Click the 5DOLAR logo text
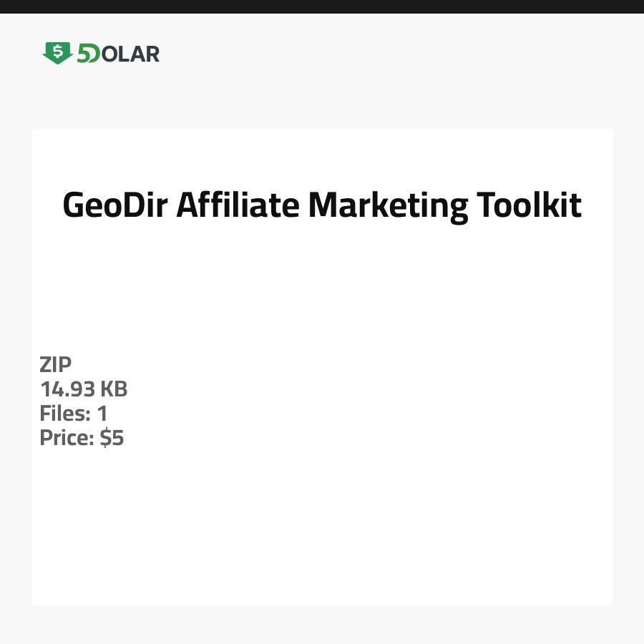Screen dimensions: 644x644 coord(117,54)
